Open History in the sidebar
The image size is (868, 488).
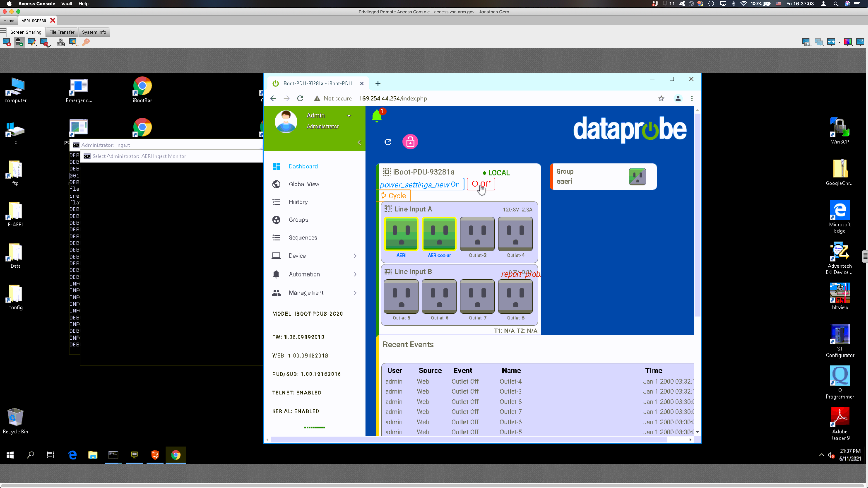[298, 202]
